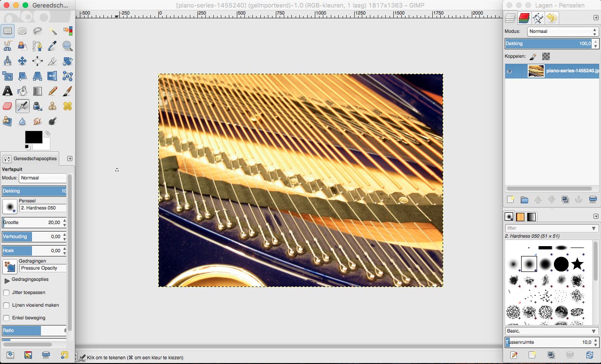Select the Scale tool
The height and width of the screenshot is (364, 601).
[8, 76]
